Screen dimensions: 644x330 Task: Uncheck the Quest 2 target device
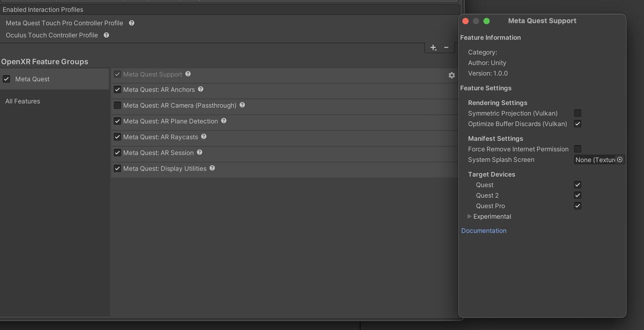578,195
